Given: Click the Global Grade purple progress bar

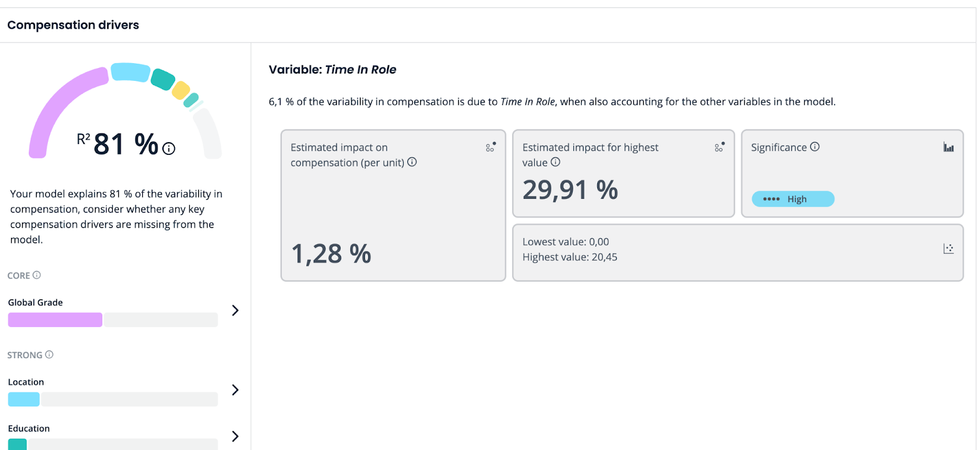Looking at the screenshot, I should pos(55,320).
